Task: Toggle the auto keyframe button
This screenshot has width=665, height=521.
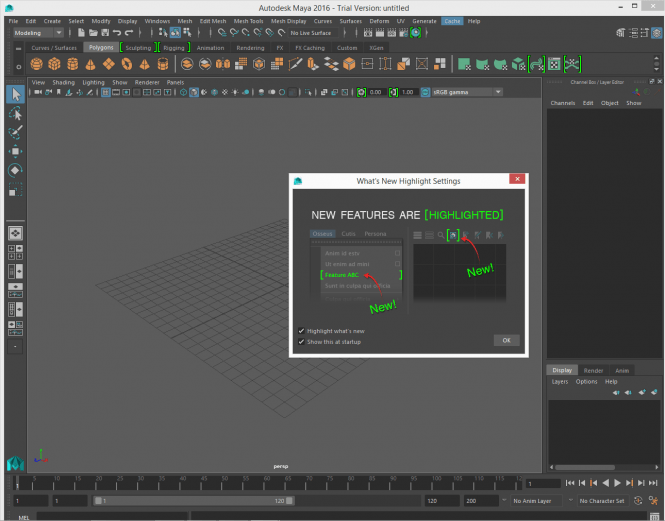Action: coord(638,501)
